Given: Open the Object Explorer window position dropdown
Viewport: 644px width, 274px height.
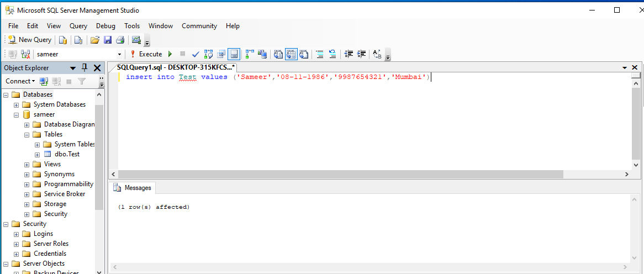Looking at the screenshot, I should (x=73, y=68).
